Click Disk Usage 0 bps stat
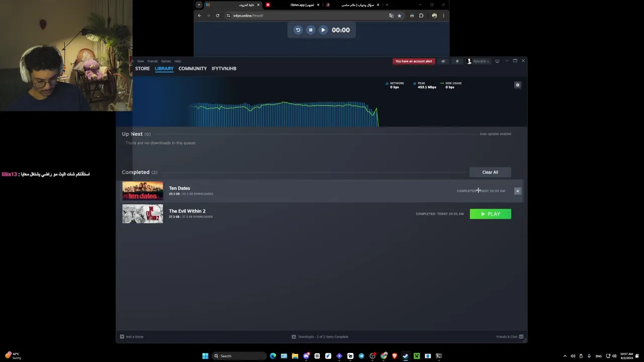Image resolution: width=644 pixels, height=362 pixels. (451, 85)
